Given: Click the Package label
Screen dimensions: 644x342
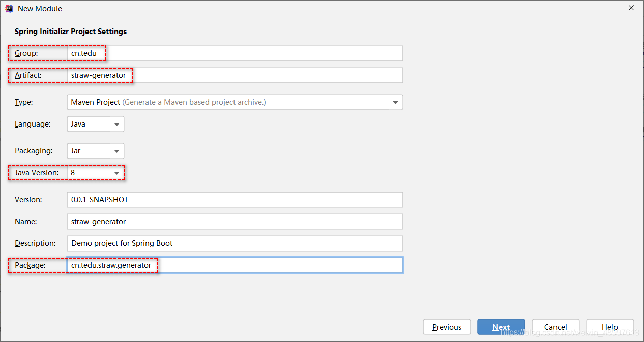Looking at the screenshot, I should 30,265.
